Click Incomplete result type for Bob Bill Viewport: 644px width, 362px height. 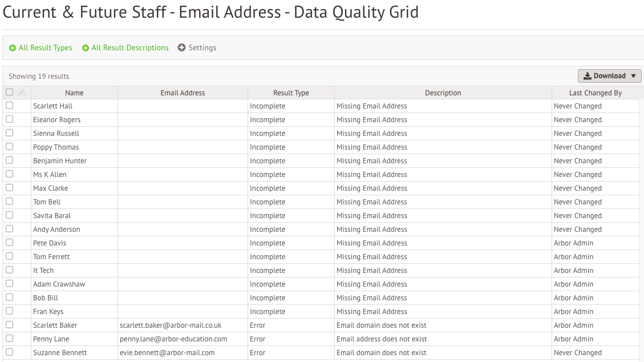[x=268, y=298]
